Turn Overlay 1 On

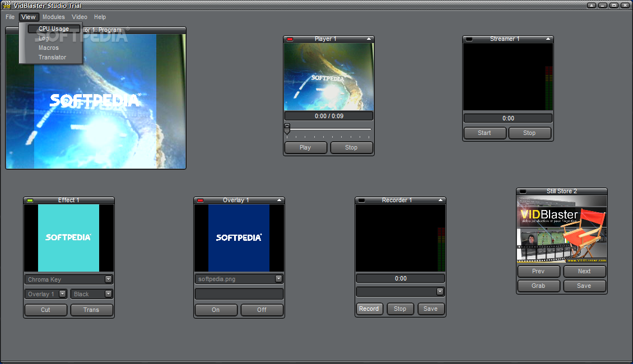pos(216,310)
